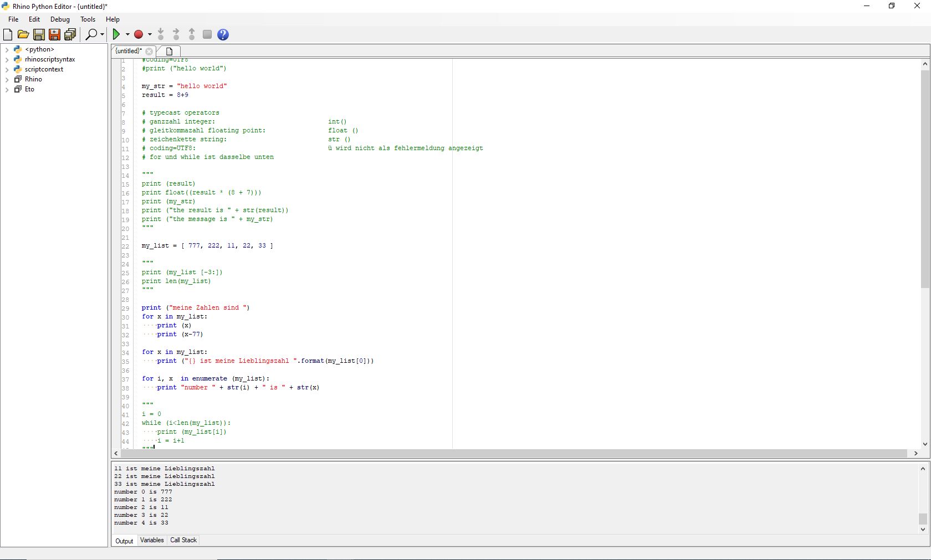
Task: Switch to the Variables tab
Action: 151,540
